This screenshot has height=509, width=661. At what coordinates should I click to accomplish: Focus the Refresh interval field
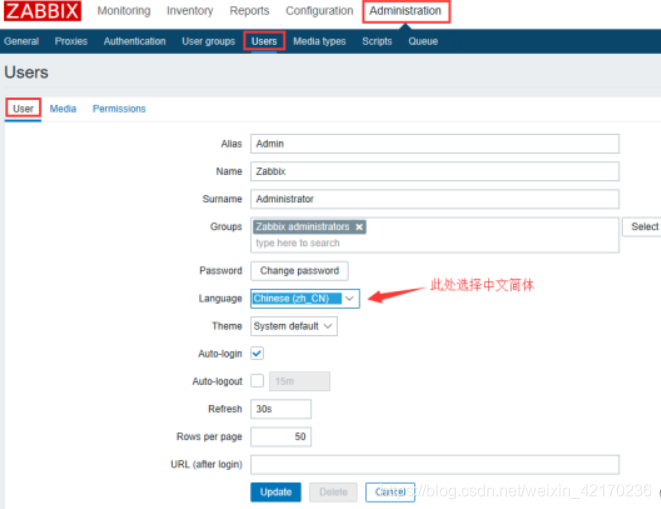pos(281,409)
